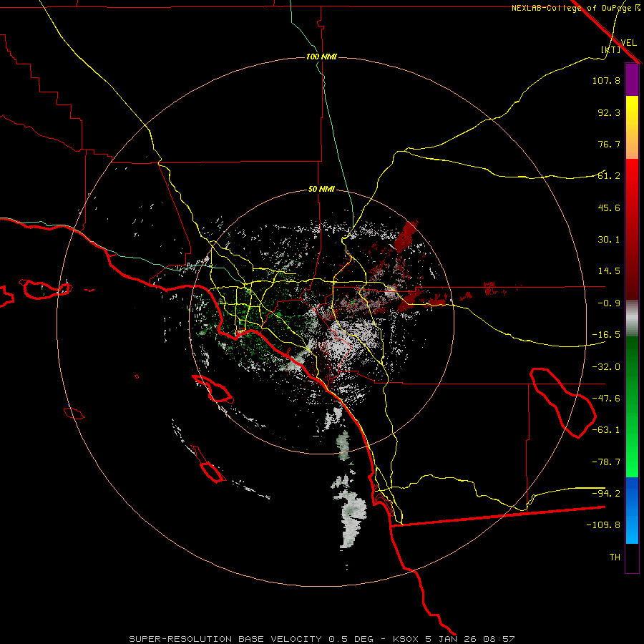Click the 45.6 legend value
Image resolution: width=644 pixels, height=644 pixels.
click(609, 208)
